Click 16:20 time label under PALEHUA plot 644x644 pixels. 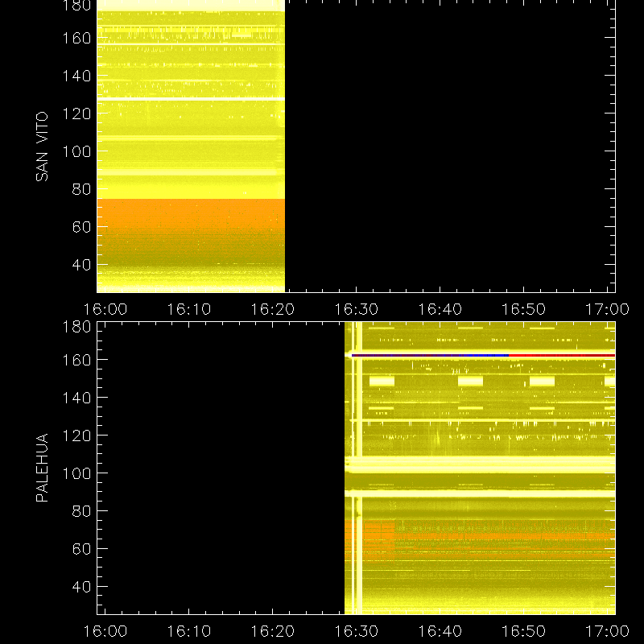click(x=272, y=631)
